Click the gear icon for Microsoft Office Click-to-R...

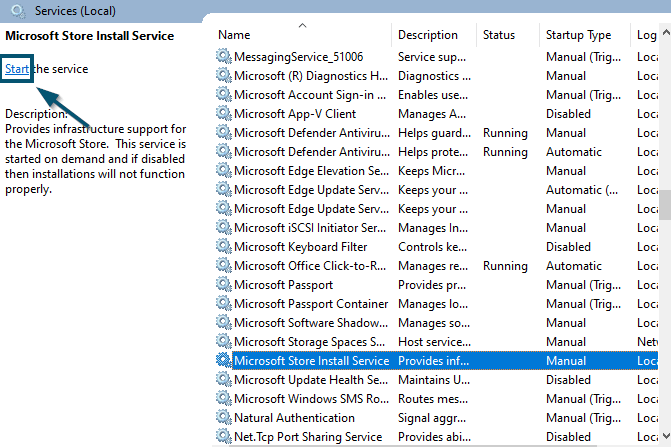coord(223,266)
